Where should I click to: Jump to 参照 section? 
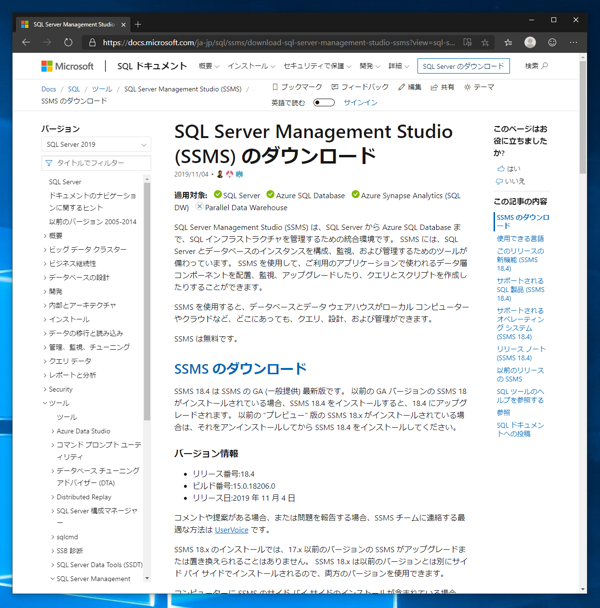503,413
